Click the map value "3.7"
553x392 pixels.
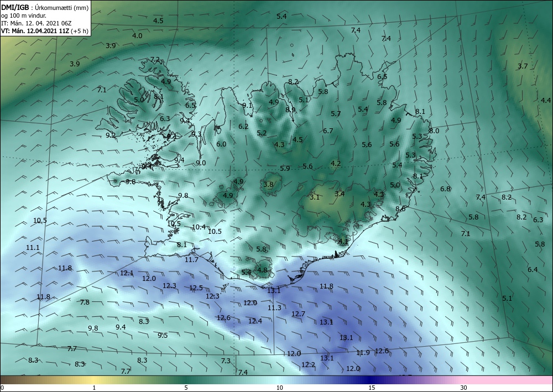click(523, 66)
